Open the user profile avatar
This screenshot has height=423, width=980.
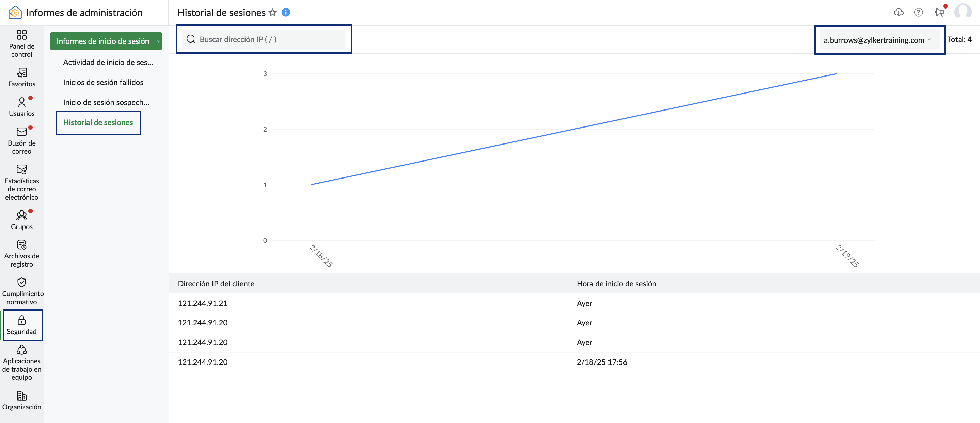click(x=963, y=12)
